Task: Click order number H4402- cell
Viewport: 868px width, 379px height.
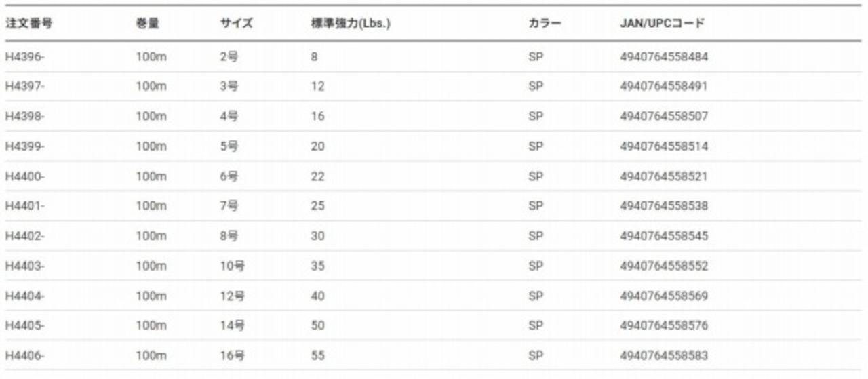Action: 24,236
